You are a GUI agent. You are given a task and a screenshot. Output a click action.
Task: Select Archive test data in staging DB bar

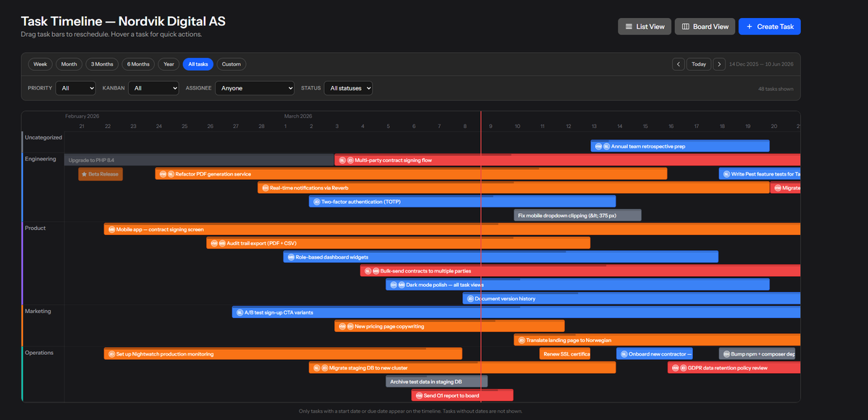click(x=436, y=382)
